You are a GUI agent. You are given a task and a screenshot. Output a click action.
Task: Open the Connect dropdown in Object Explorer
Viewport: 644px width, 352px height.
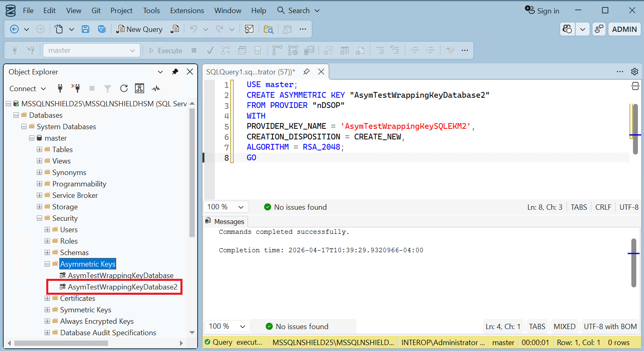pyautogui.click(x=27, y=88)
